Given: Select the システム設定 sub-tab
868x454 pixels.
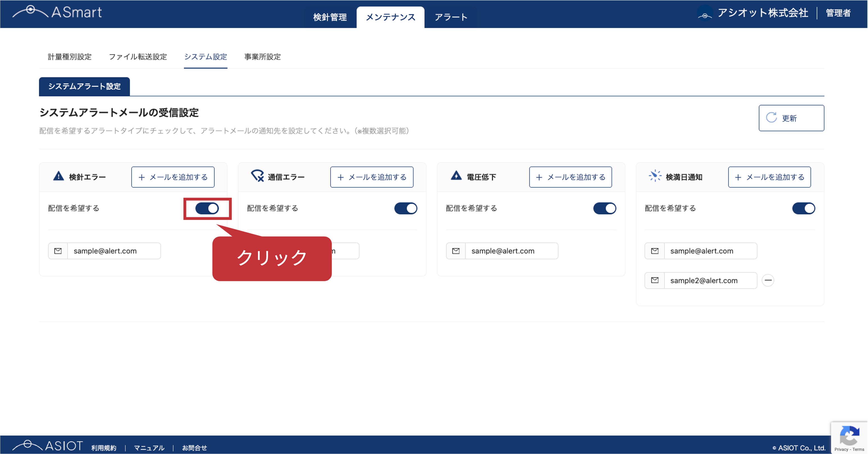Looking at the screenshot, I should pos(205,57).
